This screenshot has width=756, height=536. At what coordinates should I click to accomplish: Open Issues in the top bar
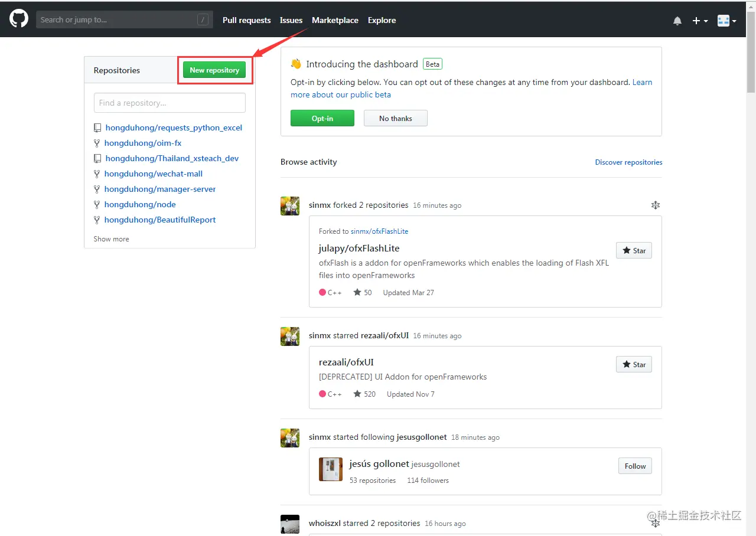tap(291, 20)
